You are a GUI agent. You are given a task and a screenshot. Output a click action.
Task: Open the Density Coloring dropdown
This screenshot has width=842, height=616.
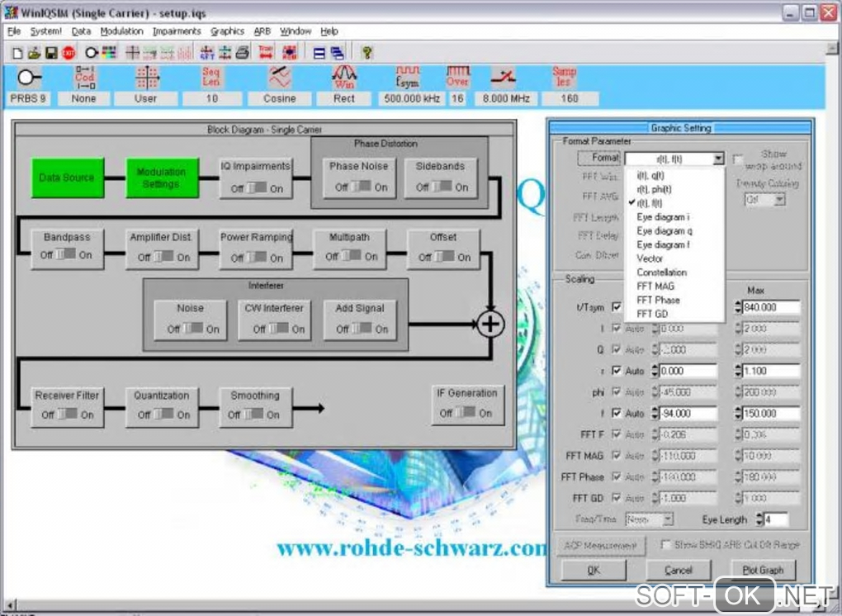click(779, 200)
